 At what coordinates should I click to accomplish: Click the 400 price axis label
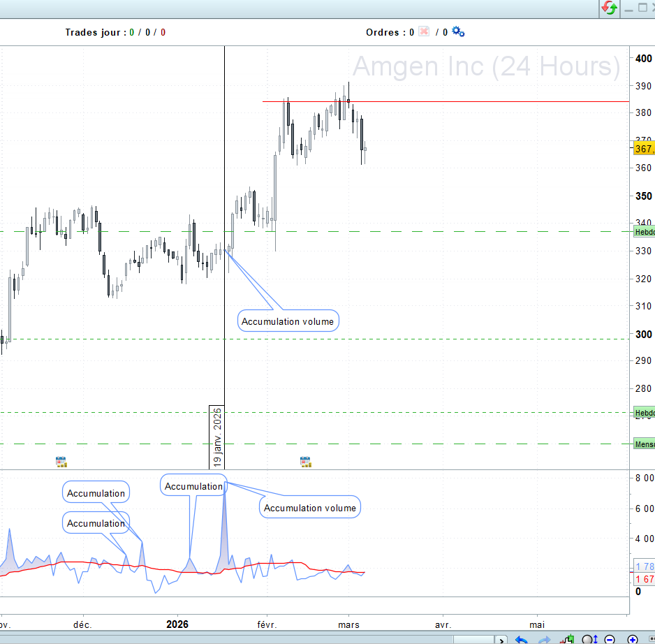pos(643,59)
